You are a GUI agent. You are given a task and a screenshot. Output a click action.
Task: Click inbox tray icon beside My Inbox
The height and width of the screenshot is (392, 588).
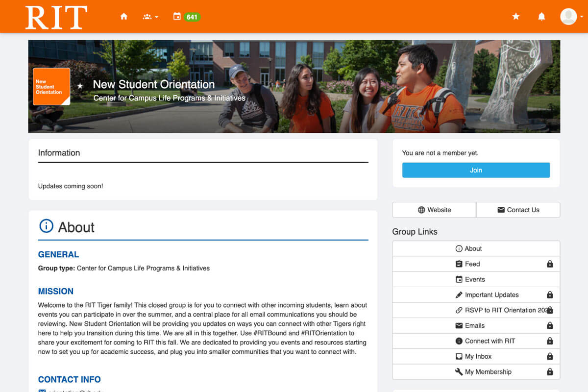[x=459, y=357]
